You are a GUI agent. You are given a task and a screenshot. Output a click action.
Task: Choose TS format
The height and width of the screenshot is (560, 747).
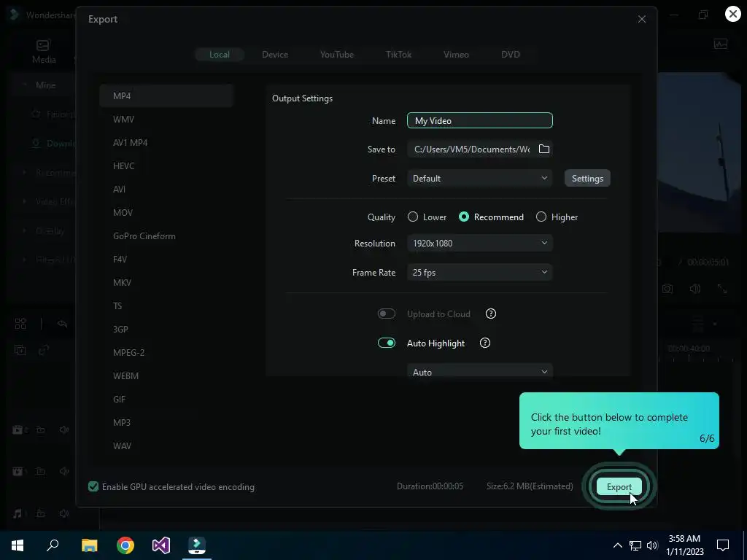coord(166,306)
